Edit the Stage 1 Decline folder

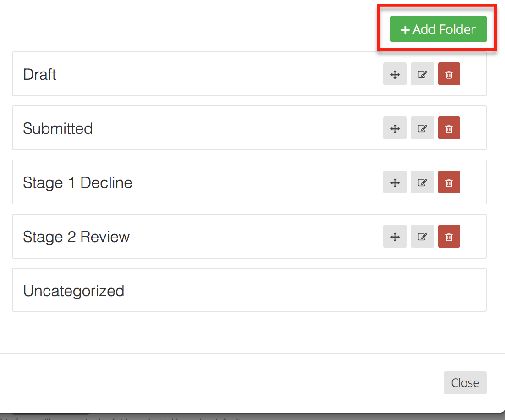point(422,182)
